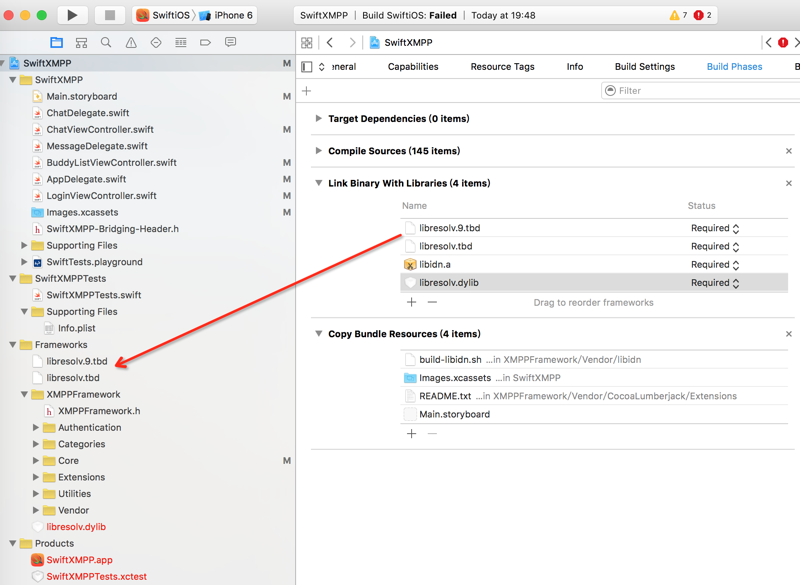Screen dimensions: 800x585
Task: Collapse Copy Bundle Resources section
Action: (x=318, y=334)
